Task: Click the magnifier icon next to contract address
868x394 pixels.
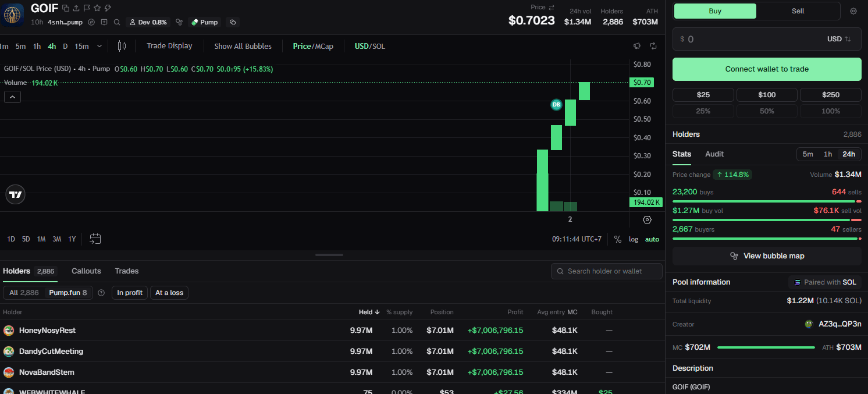Action: (x=117, y=22)
